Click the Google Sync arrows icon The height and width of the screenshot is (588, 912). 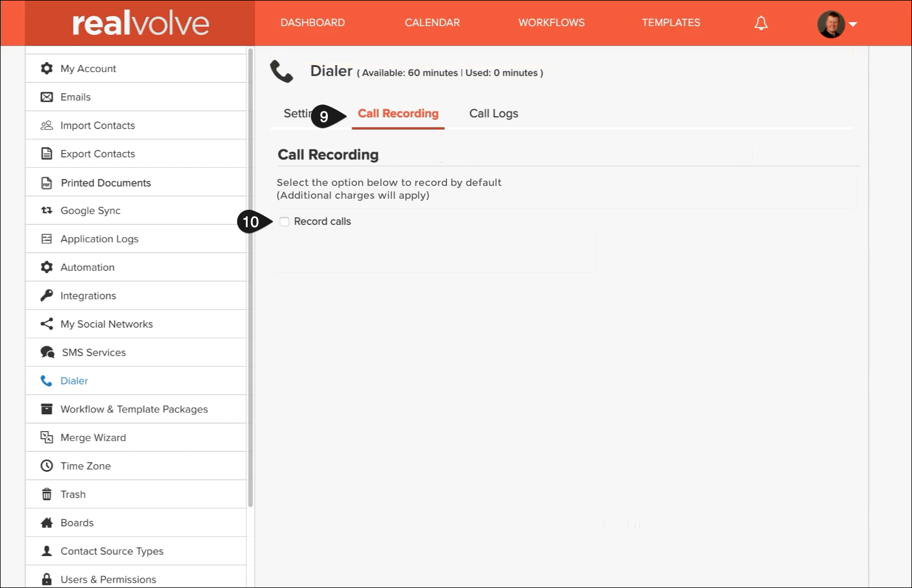[x=47, y=210]
